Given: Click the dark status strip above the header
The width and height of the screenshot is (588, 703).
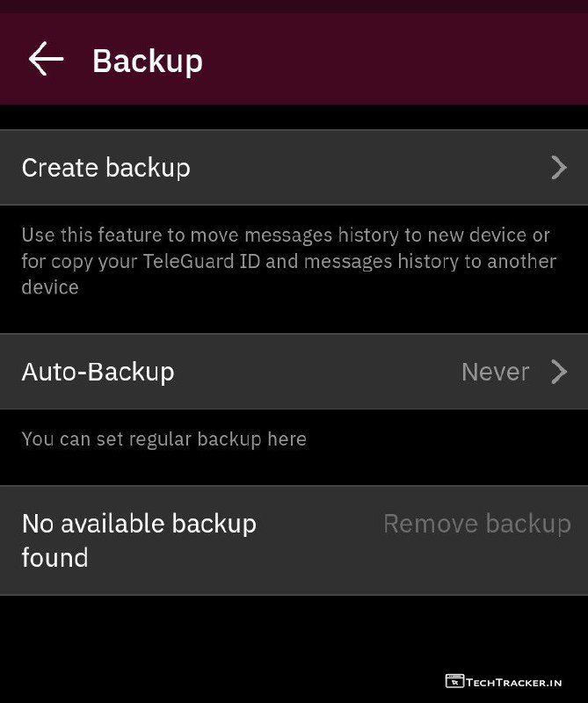Looking at the screenshot, I should click(x=294, y=5).
